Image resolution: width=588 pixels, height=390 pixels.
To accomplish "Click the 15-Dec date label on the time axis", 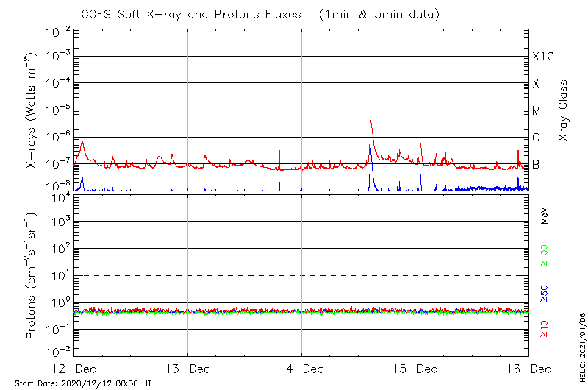I will point(415,368).
